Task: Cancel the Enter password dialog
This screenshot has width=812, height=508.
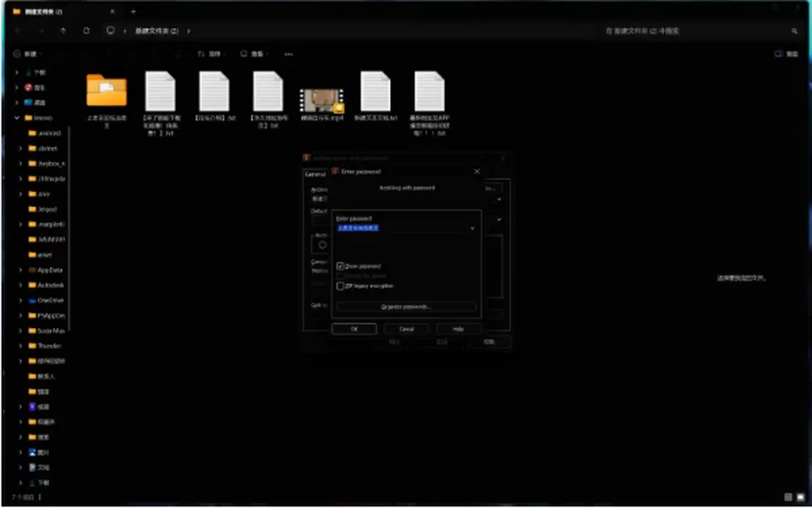Action: (407, 329)
